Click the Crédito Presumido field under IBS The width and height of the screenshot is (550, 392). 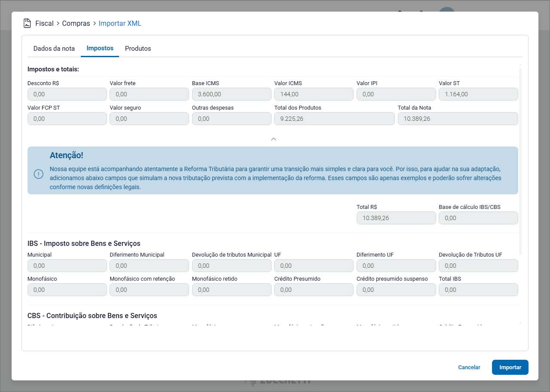(314, 290)
